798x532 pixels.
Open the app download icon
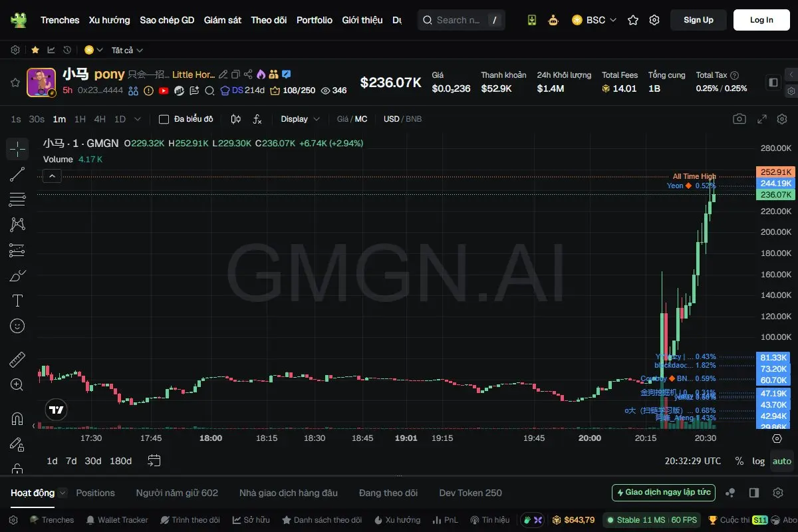coord(531,20)
